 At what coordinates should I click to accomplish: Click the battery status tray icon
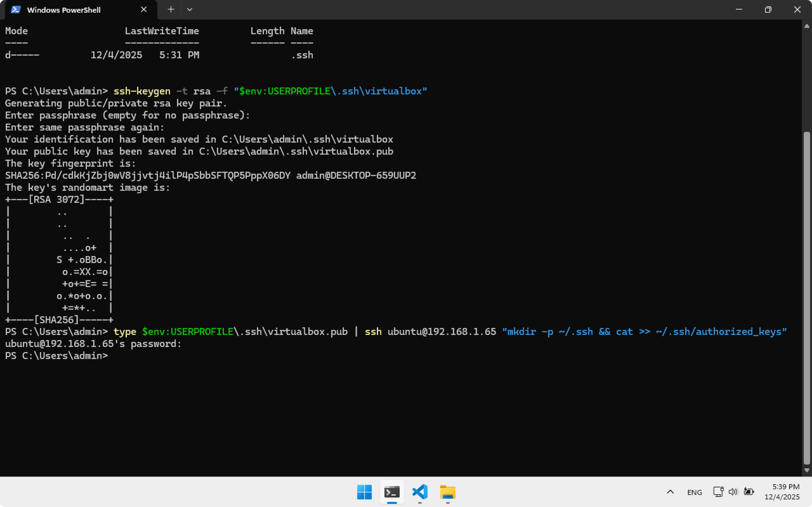[749, 492]
